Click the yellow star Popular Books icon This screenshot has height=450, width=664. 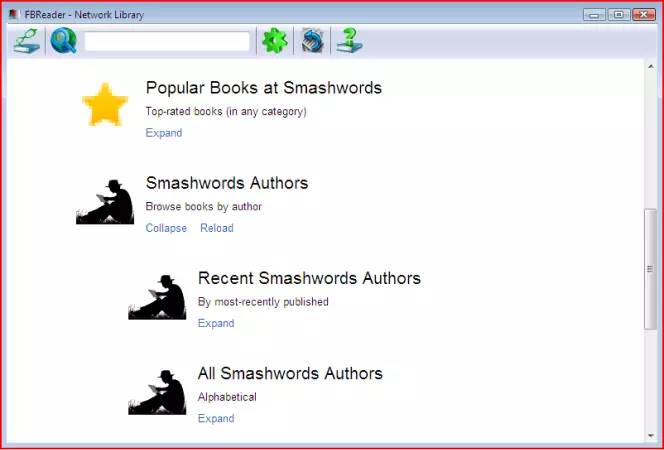[x=105, y=104]
